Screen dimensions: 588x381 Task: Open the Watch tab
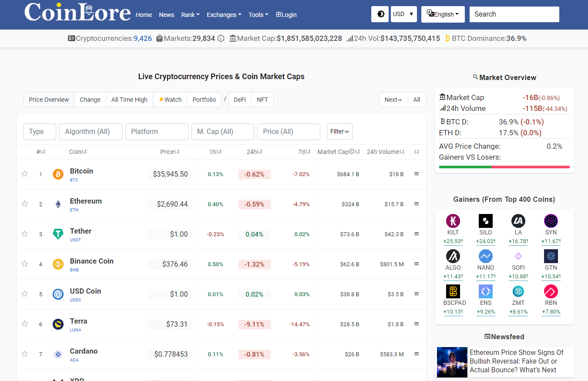coord(170,100)
